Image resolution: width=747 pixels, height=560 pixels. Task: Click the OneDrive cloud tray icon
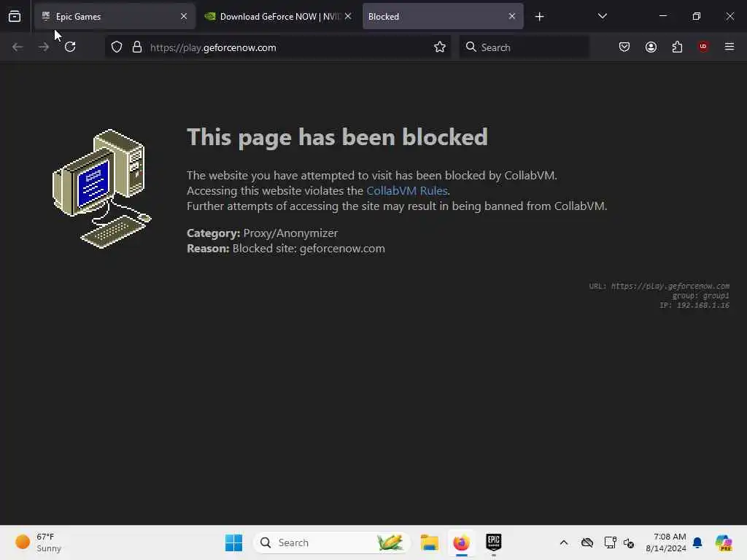click(587, 542)
